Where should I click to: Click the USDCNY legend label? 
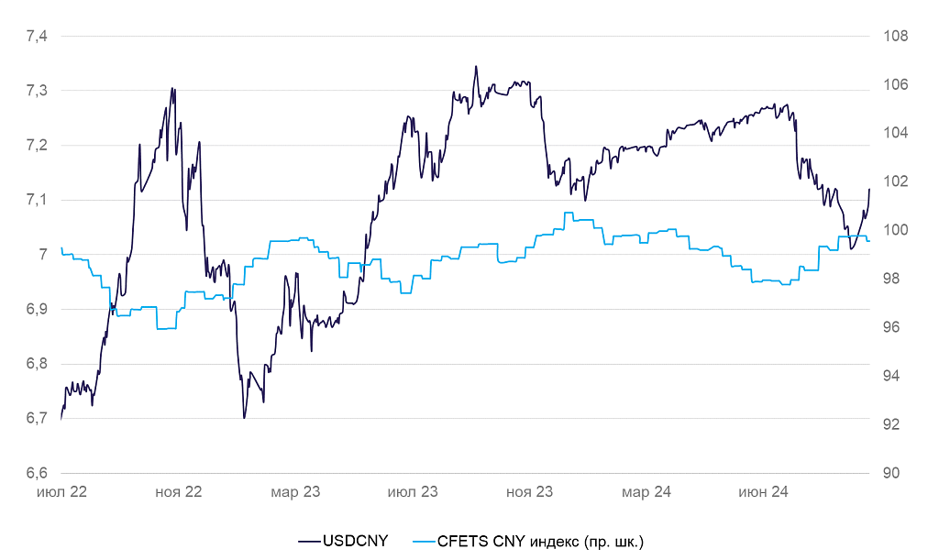(355, 541)
